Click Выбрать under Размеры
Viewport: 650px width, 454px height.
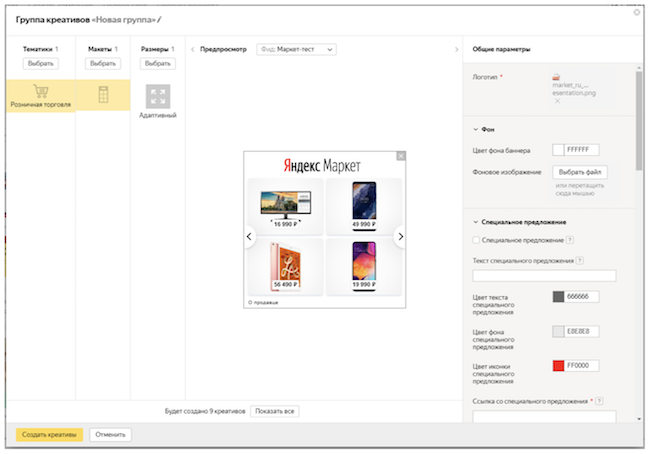[158, 63]
